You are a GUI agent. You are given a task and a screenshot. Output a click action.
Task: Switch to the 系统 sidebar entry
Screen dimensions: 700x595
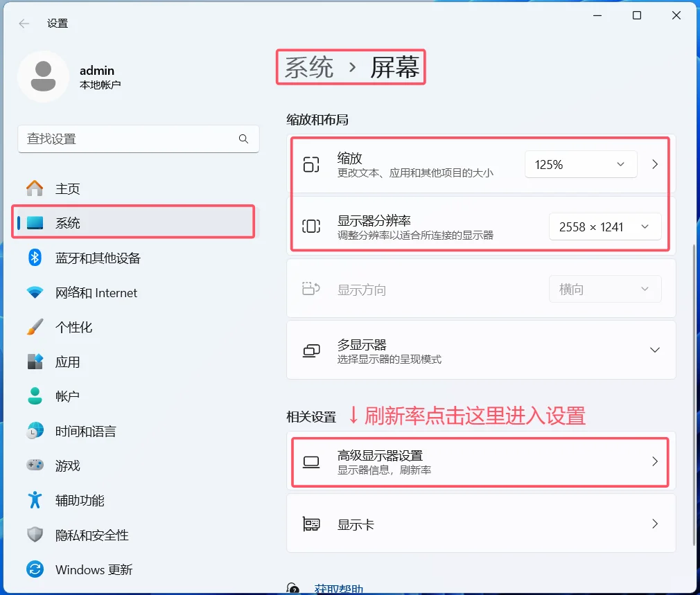pos(69,222)
